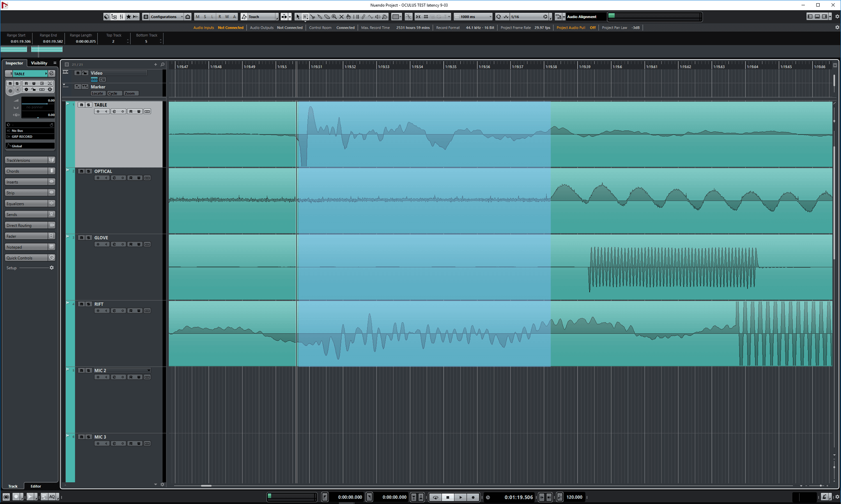Mute the TABLE track
The width and height of the screenshot is (841, 504).
[81, 105]
